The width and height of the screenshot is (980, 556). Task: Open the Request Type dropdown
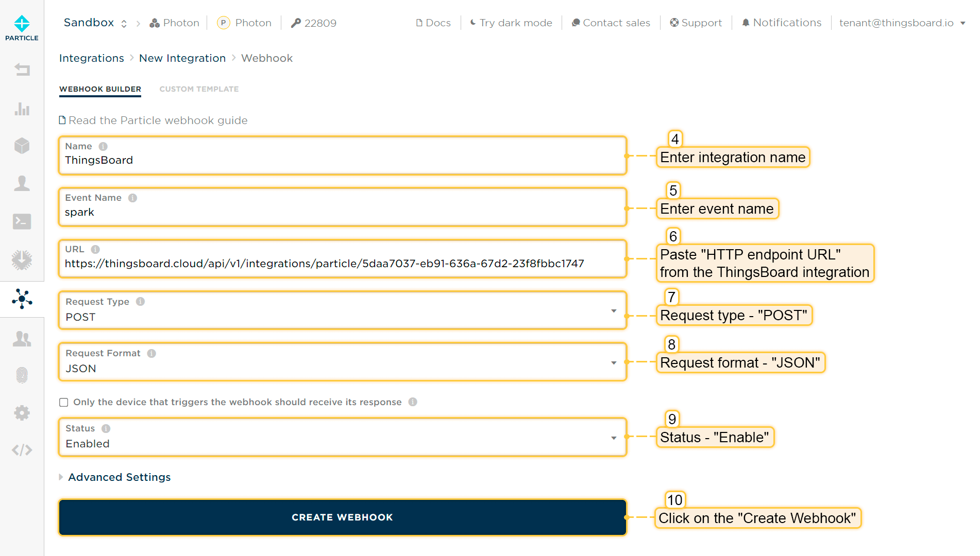tap(342, 310)
